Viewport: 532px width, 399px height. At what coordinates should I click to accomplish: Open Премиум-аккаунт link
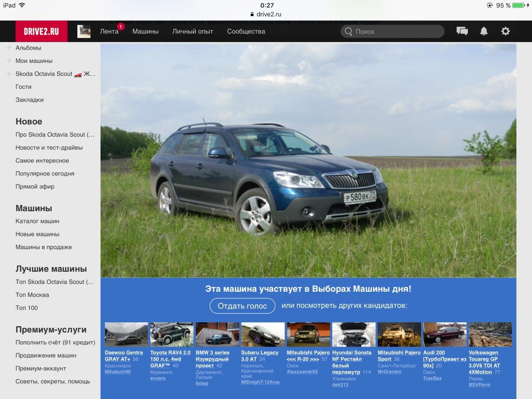41,368
